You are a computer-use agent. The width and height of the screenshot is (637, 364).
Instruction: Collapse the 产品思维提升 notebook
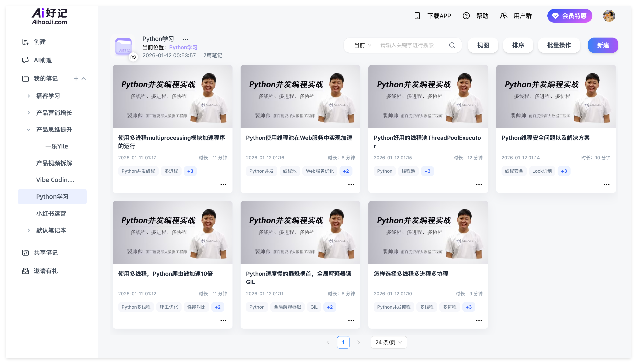[x=28, y=129]
